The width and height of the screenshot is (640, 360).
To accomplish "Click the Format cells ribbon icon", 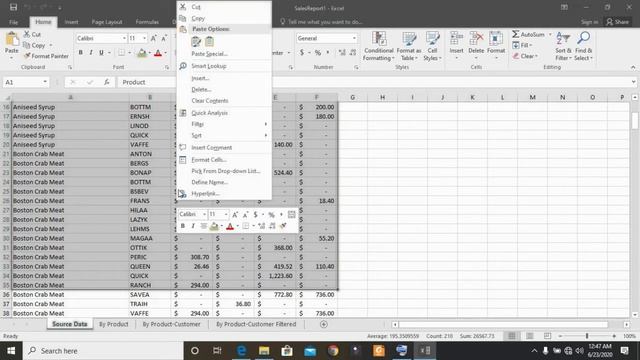I will tap(496, 39).
